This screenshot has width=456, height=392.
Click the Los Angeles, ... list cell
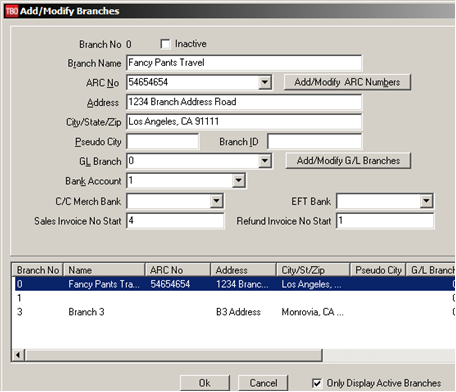tap(311, 284)
